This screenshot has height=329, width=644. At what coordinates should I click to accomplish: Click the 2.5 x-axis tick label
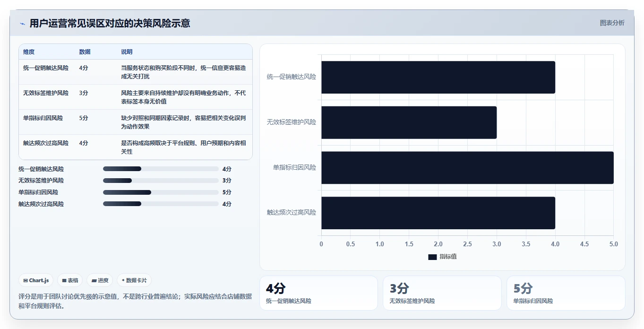pos(467,244)
